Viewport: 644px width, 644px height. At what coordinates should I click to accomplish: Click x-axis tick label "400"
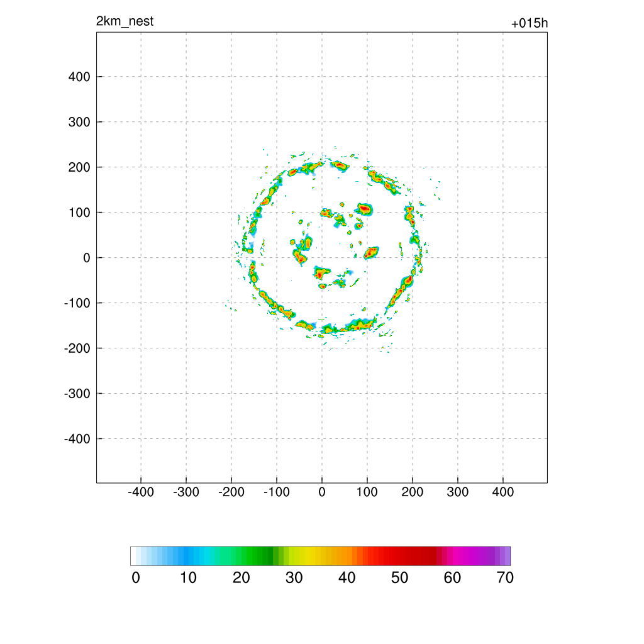(x=503, y=492)
